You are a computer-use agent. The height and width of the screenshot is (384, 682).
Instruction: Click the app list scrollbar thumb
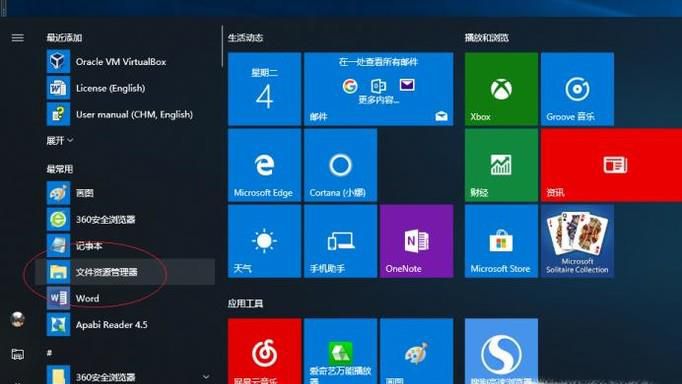pos(222,46)
